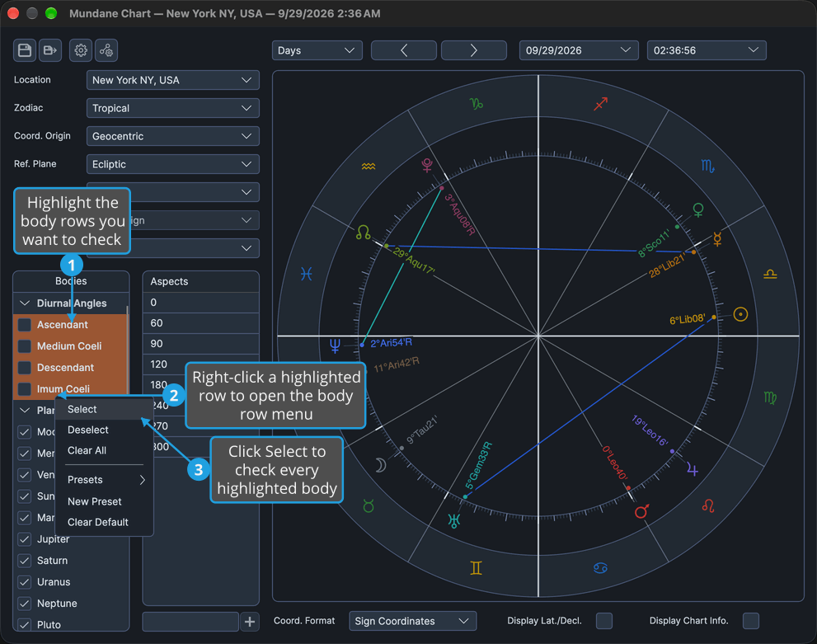
Task: Enable Display Chart Info. checkbox
Action: [751, 621]
